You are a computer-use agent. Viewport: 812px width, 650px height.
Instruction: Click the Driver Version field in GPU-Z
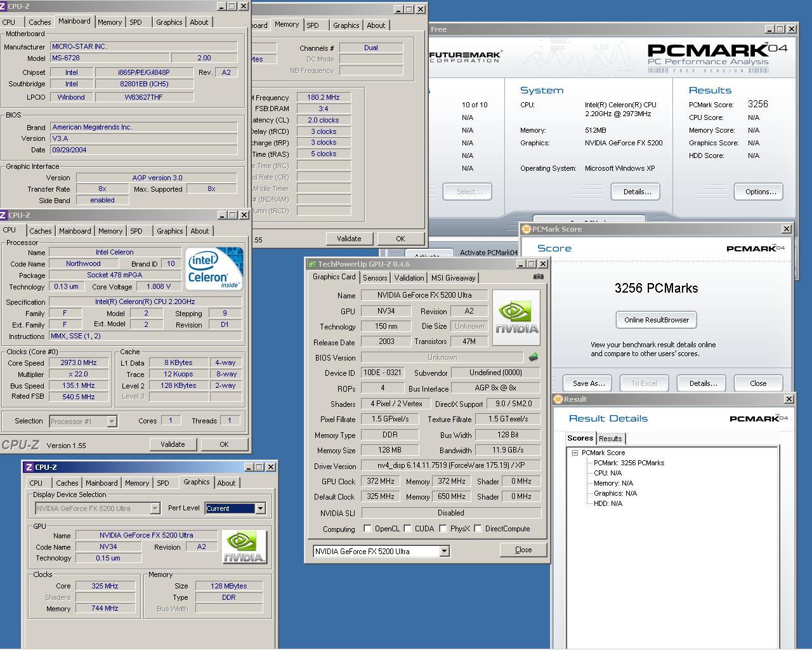pyautogui.click(x=450, y=466)
